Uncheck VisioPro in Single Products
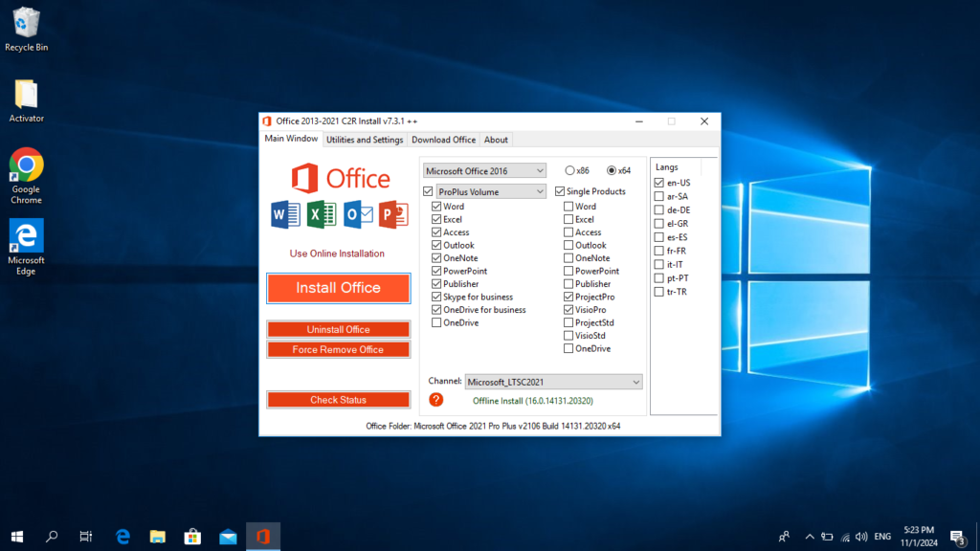 [x=568, y=310]
